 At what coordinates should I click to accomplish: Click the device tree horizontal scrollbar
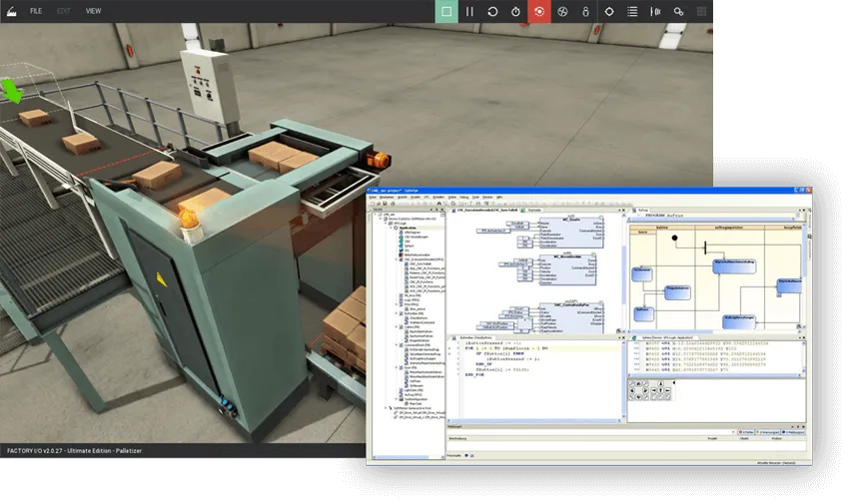tap(409, 457)
